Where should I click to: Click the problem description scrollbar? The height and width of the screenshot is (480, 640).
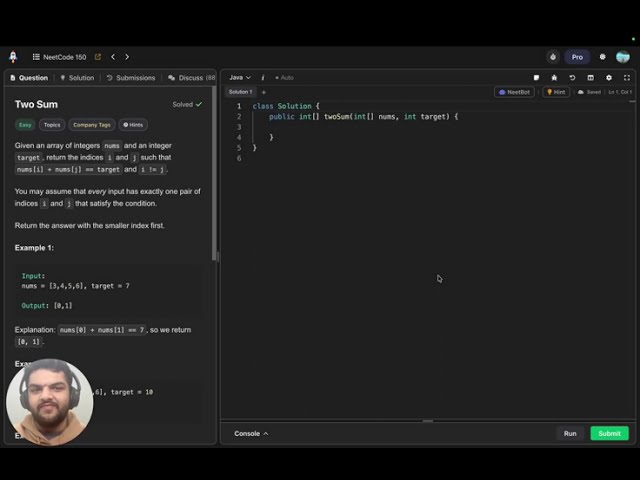click(214, 180)
